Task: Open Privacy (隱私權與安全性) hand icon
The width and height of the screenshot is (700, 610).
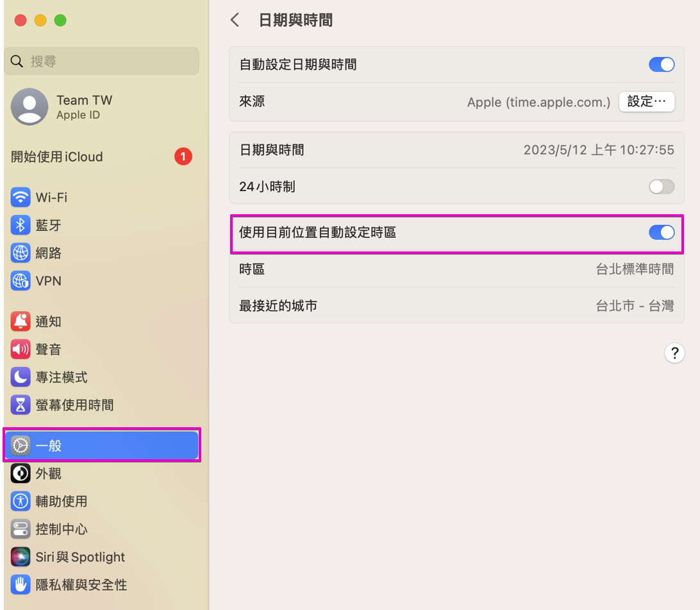Action: 21,584
